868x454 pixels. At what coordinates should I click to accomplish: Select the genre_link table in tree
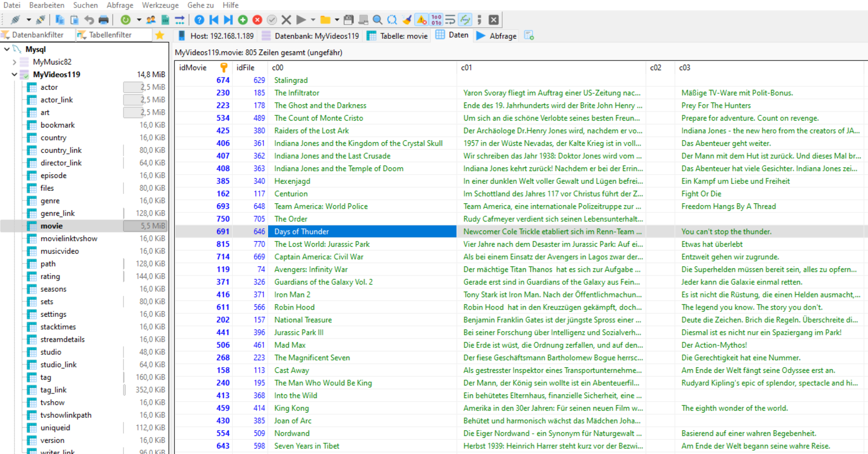point(57,213)
